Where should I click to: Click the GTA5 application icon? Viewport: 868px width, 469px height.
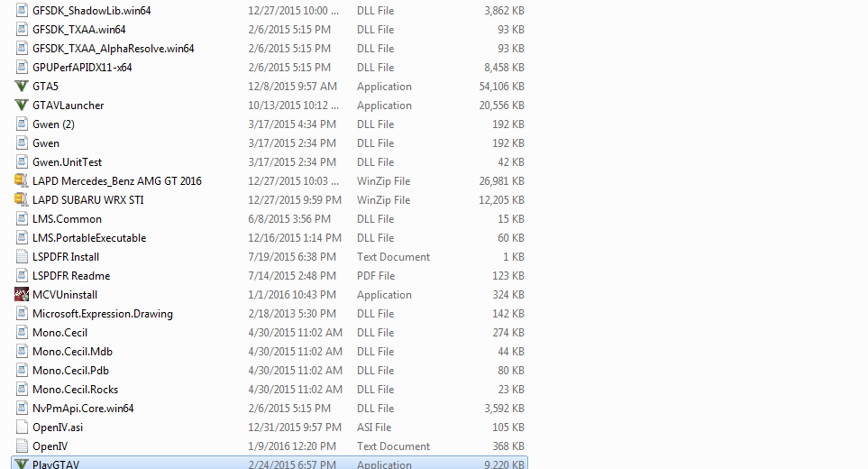tap(22, 87)
